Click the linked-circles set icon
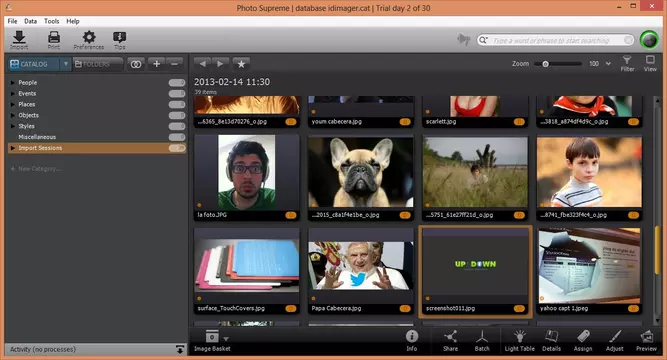 pos(136,64)
